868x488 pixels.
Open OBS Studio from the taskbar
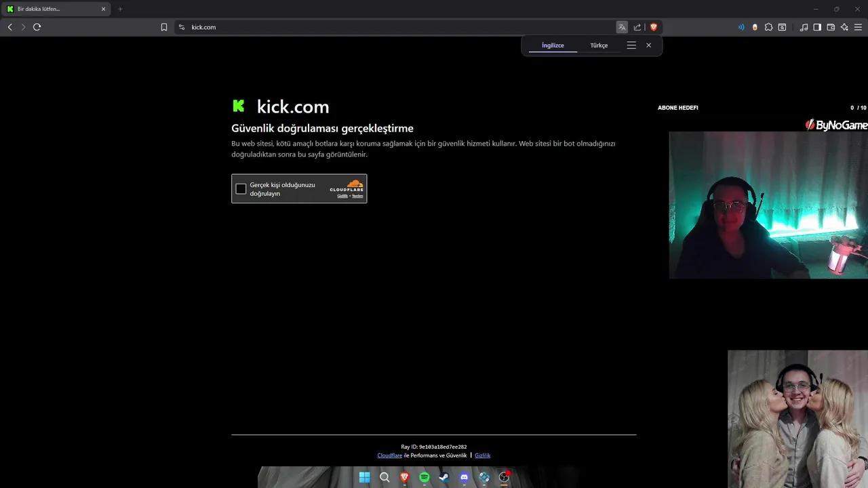click(x=504, y=477)
